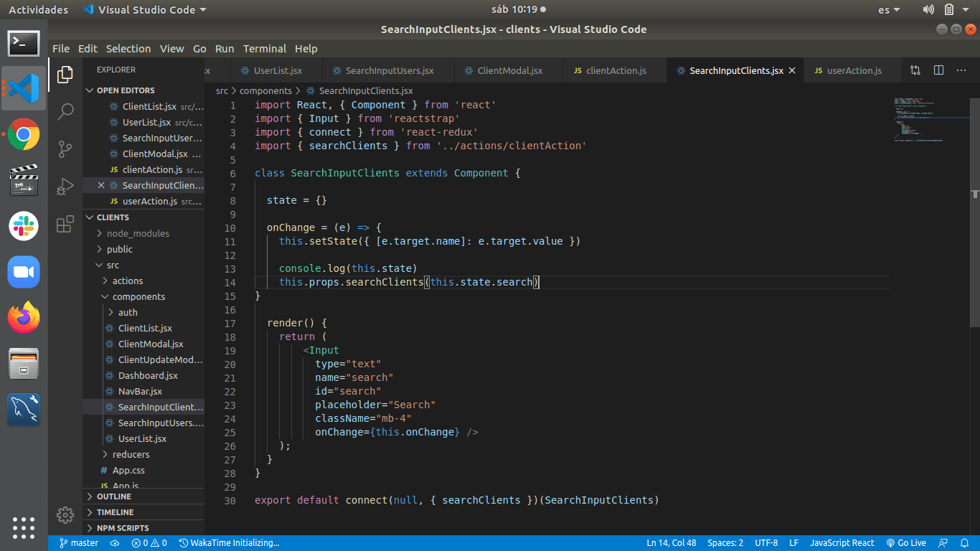The height and width of the screenshot is (551, 980).
Task: Open the Terminal menu
Action: pos(264,49)
